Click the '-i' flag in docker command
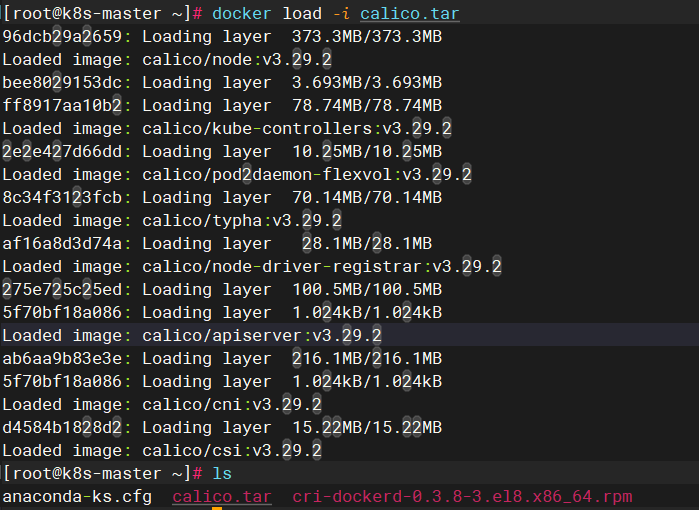699x510 pixels. click(x=341, y=13)
